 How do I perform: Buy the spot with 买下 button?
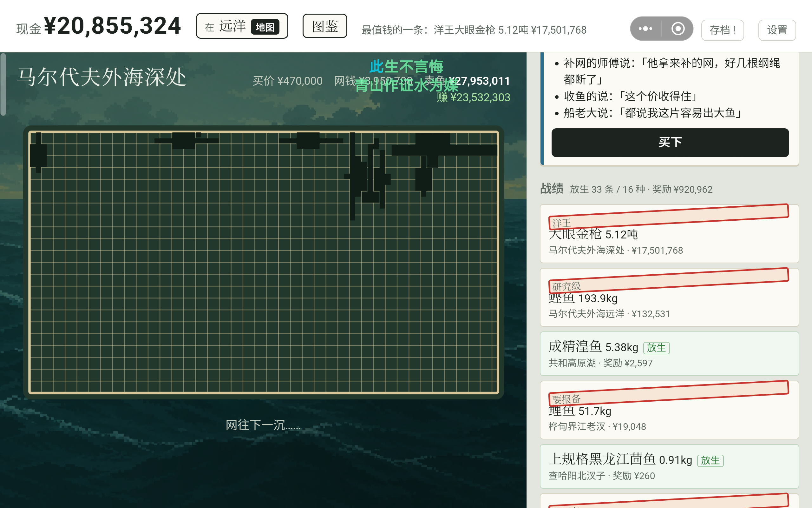click(x=670, y=143)
